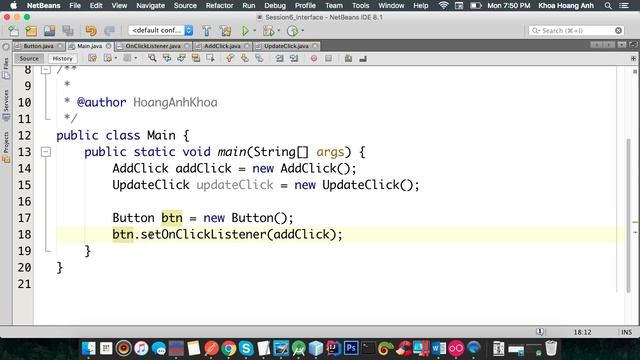Click the INS insert mode indicator

coord(626,332)
